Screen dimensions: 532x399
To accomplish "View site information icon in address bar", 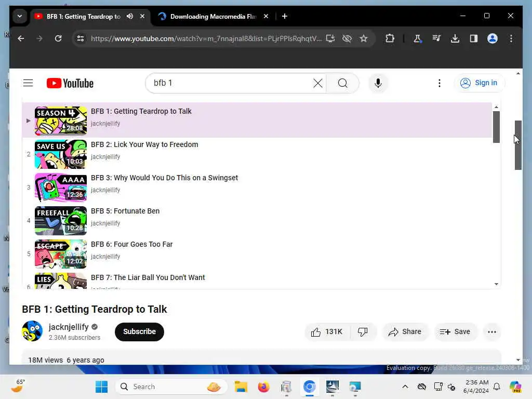I will (81, 38).
